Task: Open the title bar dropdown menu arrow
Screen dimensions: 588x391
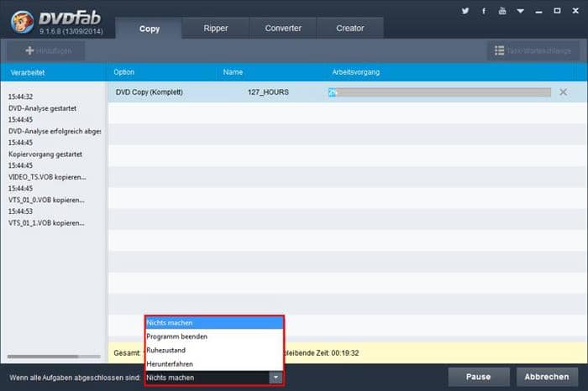Action: click(521, 11)
